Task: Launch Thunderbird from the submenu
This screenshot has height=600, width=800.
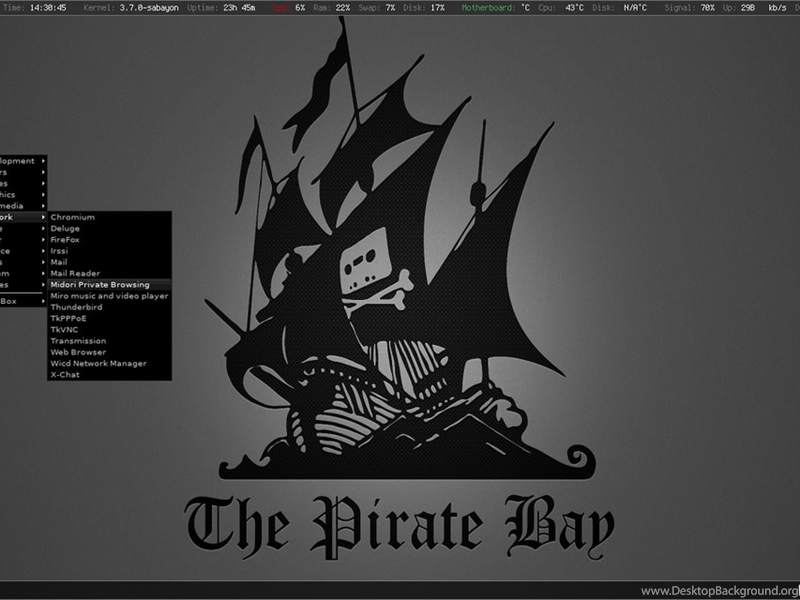Action: pyautogui.click(x=109, y=307)
